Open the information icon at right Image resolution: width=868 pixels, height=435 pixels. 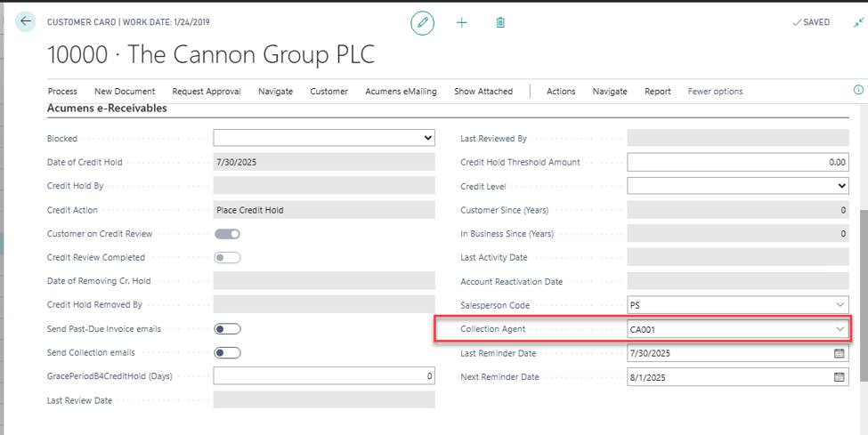[x=858, y=90]
